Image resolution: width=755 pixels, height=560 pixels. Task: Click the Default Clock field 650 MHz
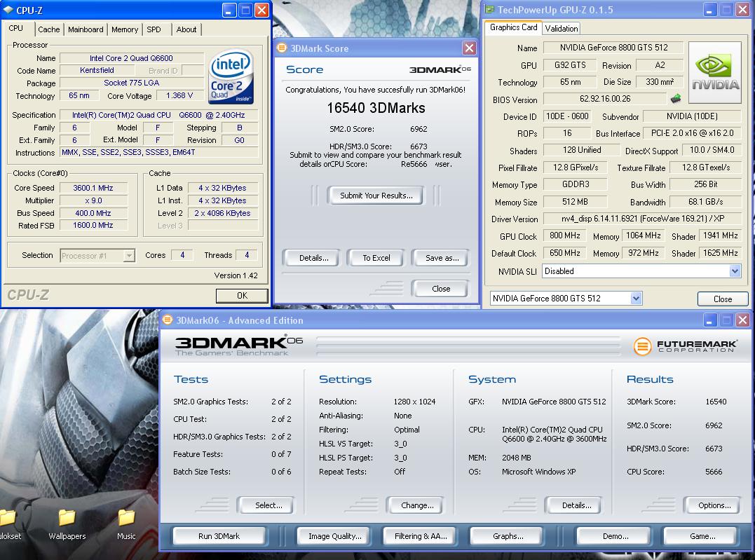coord(564,253)
